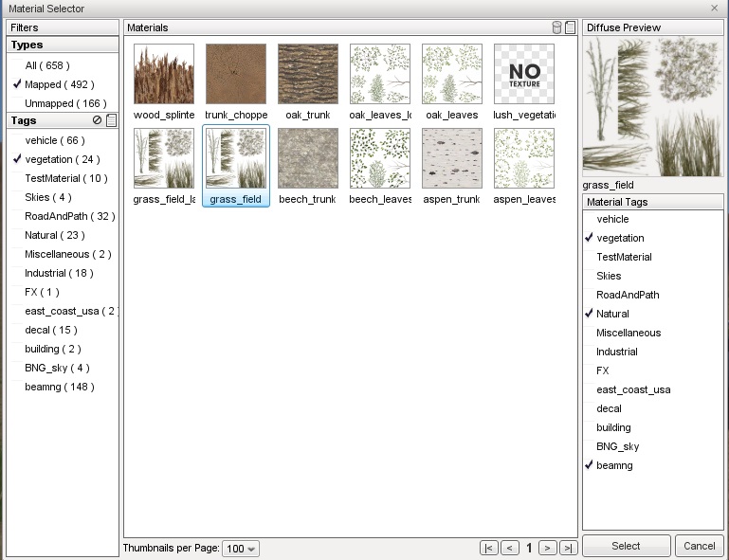Image resolution: width=729 pixels, height=560 pixels.
Task: Close the Material Selector window
Action: coord(715,8)
